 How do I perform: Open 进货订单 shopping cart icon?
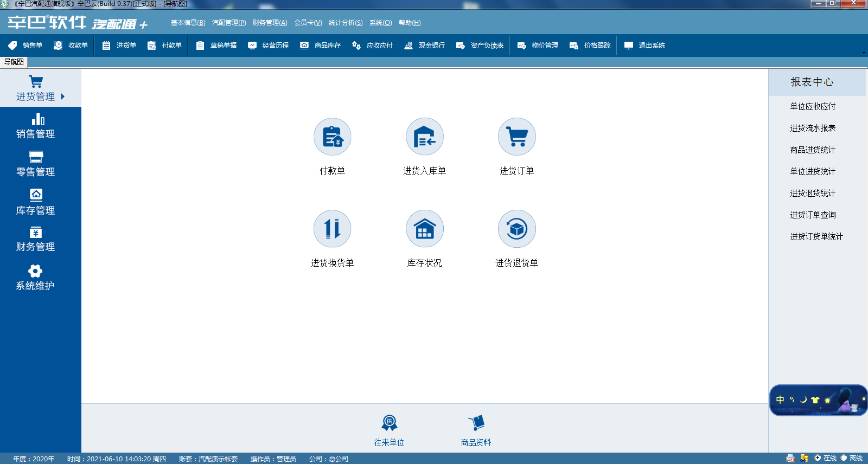[516, 137]
